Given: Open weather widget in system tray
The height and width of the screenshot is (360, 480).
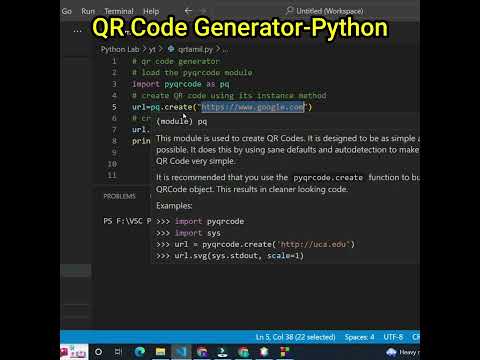Looking at the screenshot, I should [x=402, y=352].
